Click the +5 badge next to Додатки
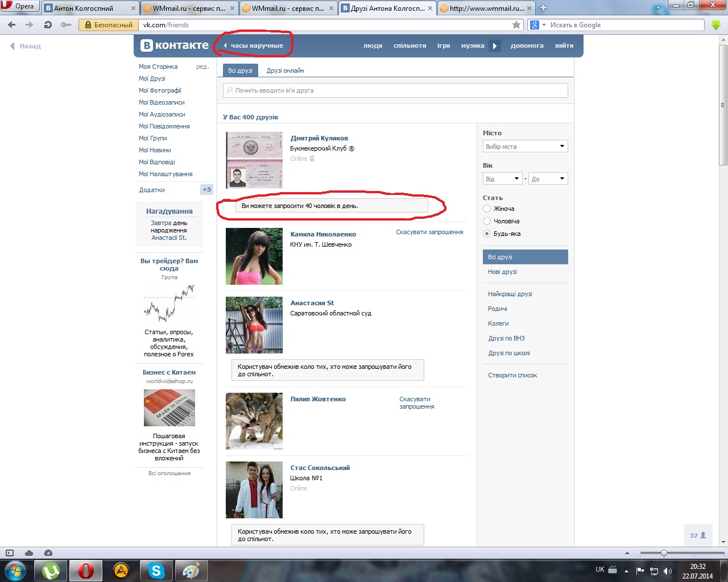Image resolution: width=728 pixels, height=582 pixels. pyautogui.click(x=206, y=190)
